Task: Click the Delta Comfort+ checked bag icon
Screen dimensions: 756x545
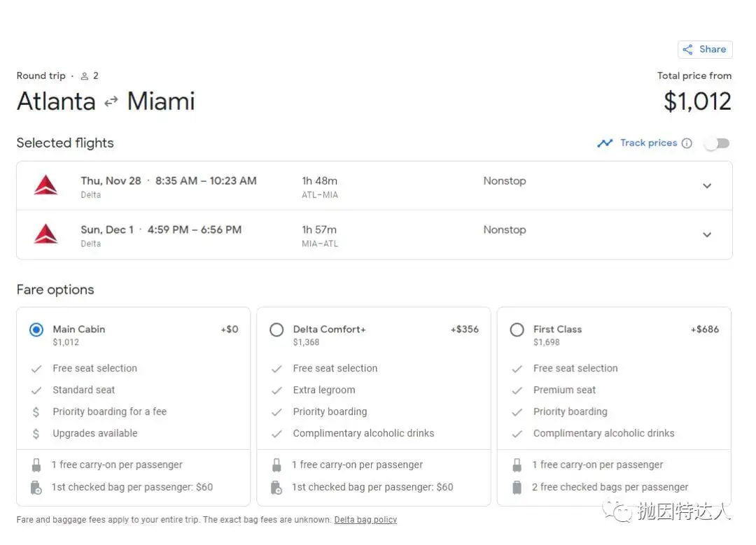Action: 276,488
